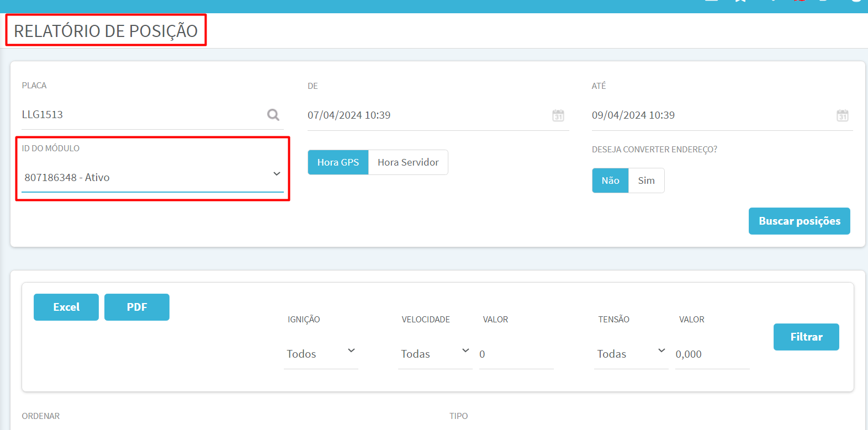Open the Tensão dropdown showing Todas
Viewport: 868px width, 430px height.
pyautogui.click(x=631, y=354)
